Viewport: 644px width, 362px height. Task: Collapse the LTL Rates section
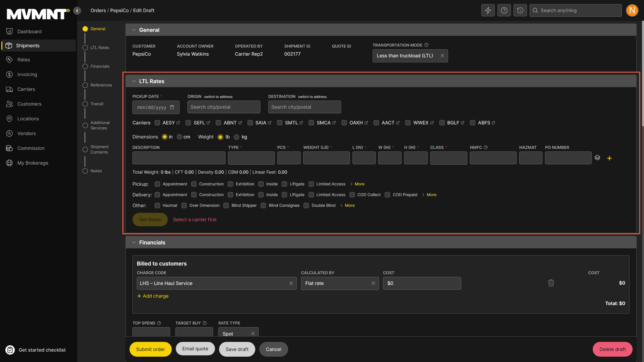[x=134, y=81]
